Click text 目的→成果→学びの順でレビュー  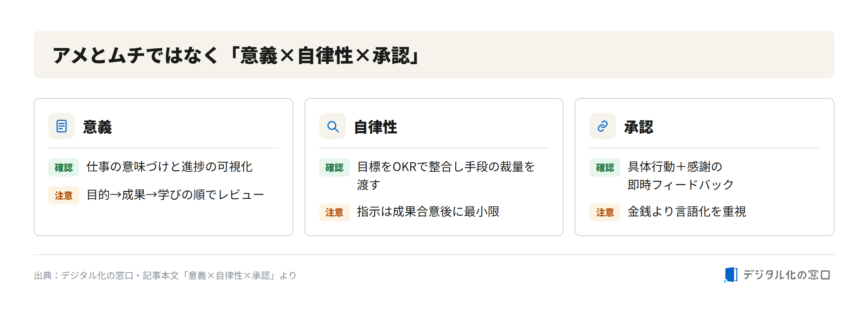coord(175,195)
